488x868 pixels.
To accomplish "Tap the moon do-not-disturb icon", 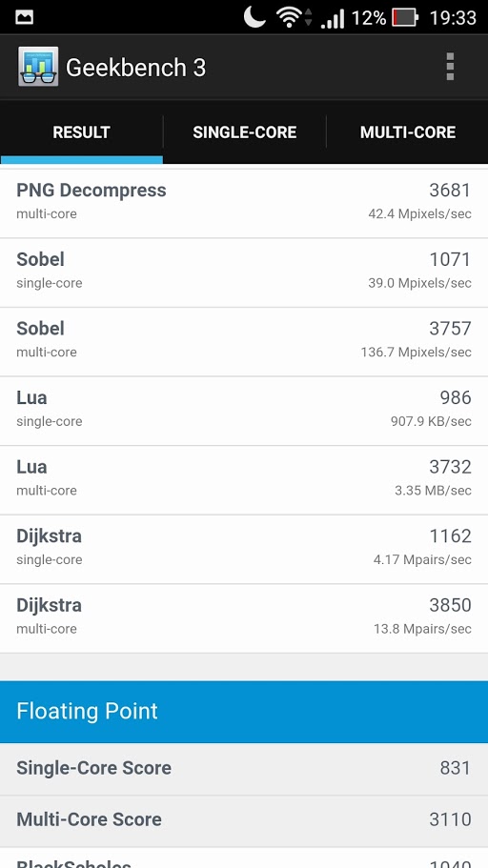I will [254, 17].
